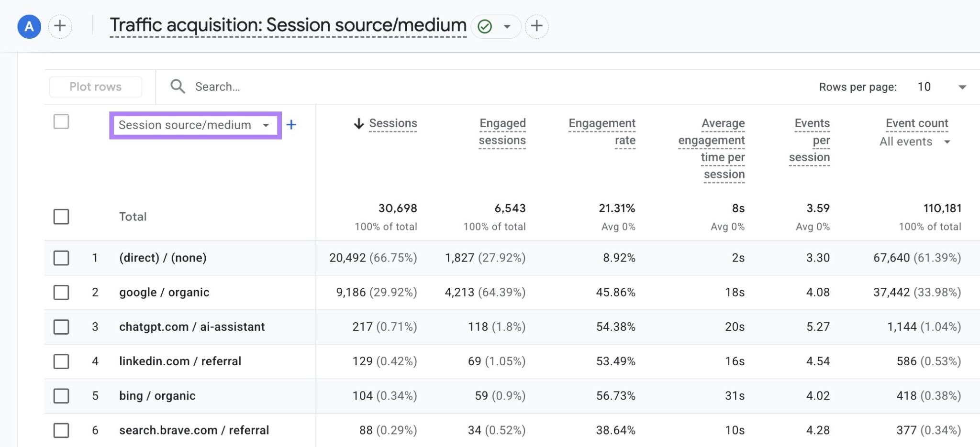Click the '(direct) / (none)' source text
This screenshot has height=447, width=980.
pyautogui.click(x=163, y=258)
